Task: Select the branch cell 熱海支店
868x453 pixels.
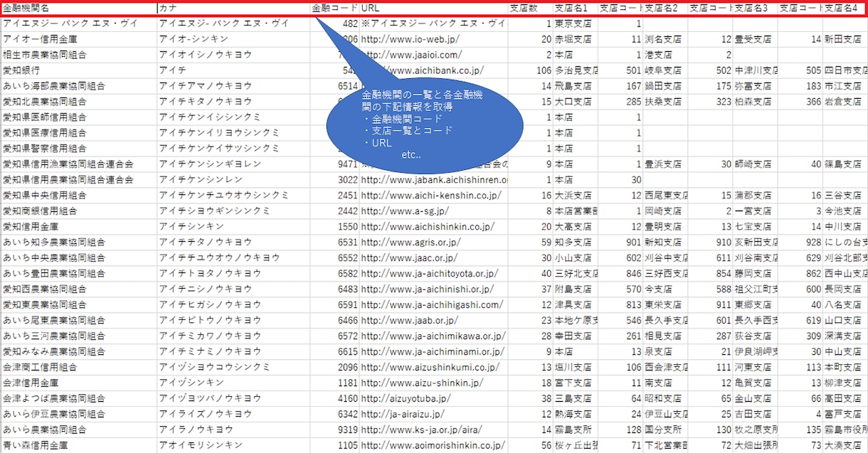Action: (x=575, y=415)
